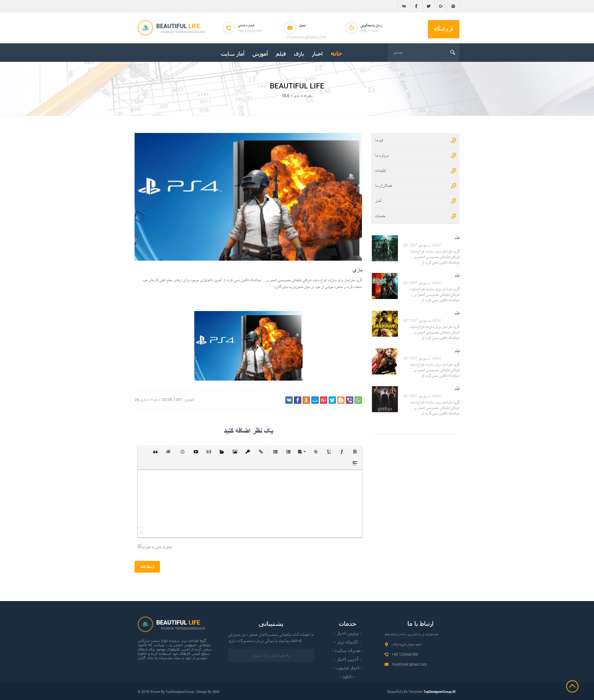Share the article on WhatsApp
This screenshot has width=594, height=700.
tap(358, 400)
